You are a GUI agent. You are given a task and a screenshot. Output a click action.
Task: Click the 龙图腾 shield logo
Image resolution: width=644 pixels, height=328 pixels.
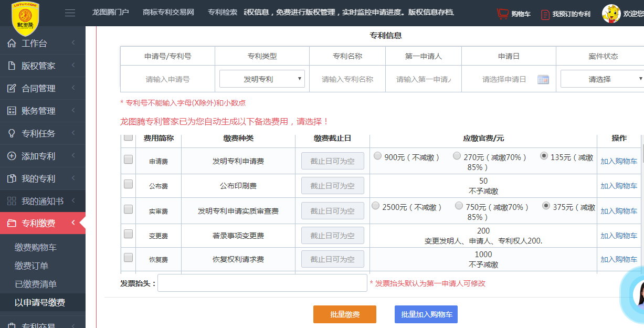click(x=26, y=18)
